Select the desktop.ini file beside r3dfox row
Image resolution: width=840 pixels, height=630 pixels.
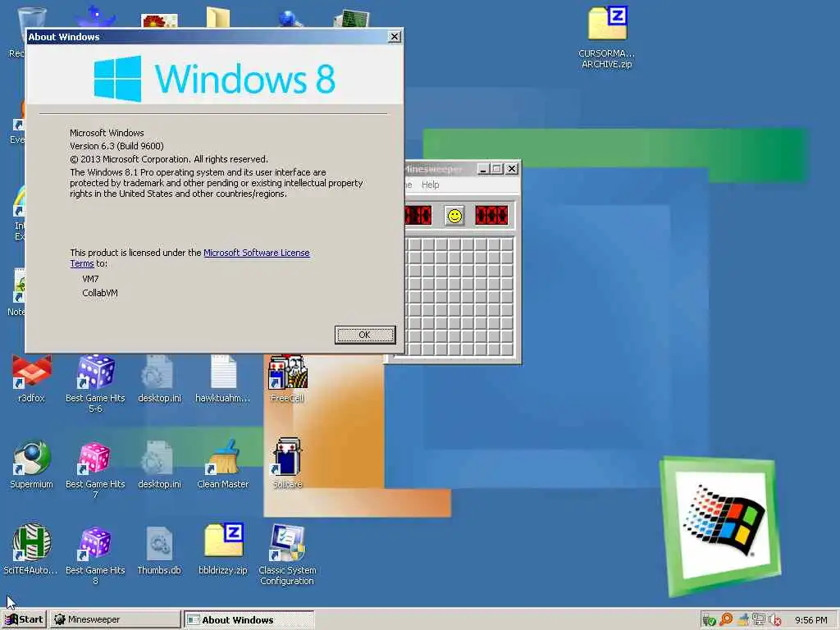(x=160, y=379)
